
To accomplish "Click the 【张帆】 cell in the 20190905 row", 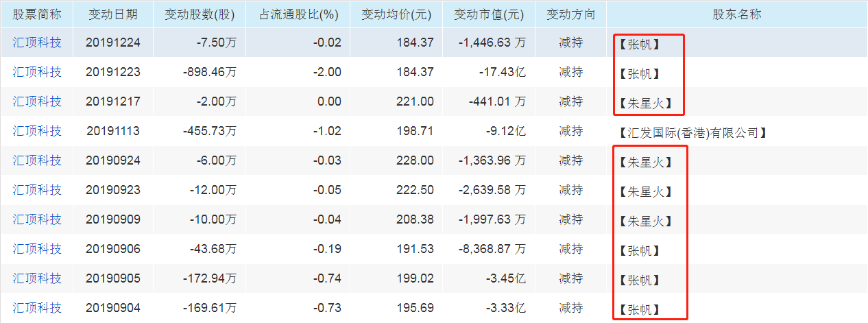I will (639, 280).
